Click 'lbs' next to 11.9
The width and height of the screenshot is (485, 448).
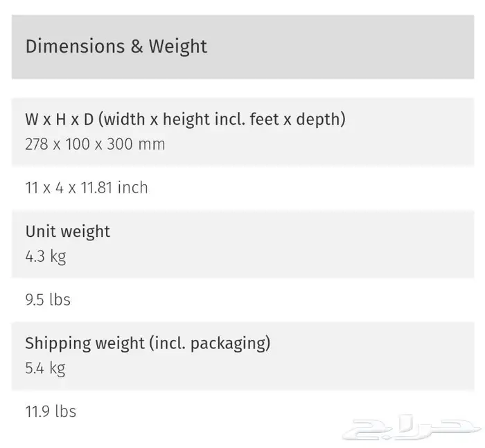click(66, 412)
